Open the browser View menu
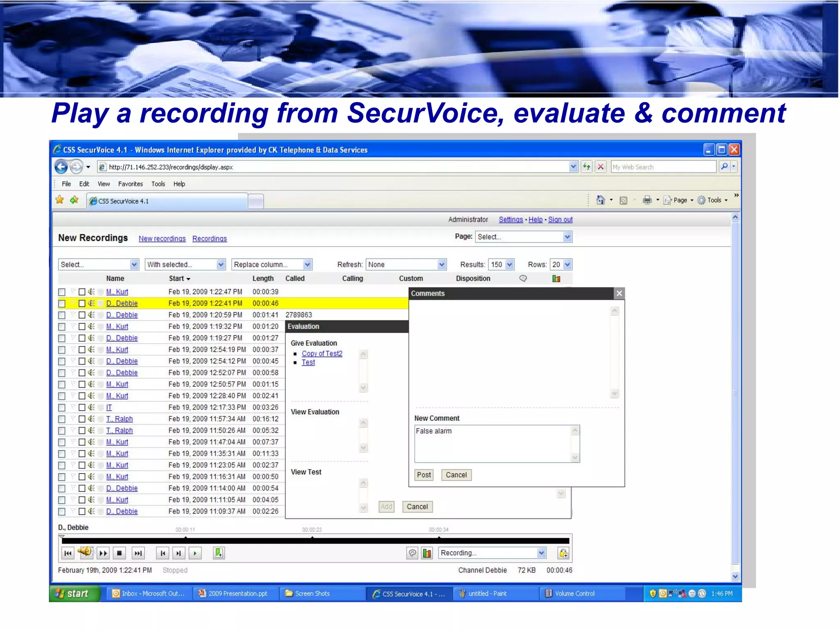 pos(104,184)
